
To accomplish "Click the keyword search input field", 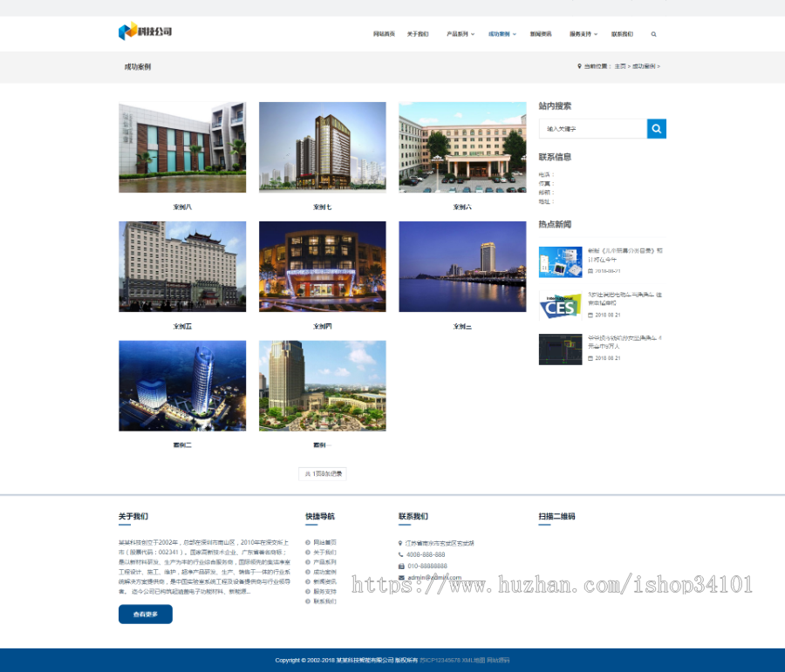I will [x=593, y=128].
